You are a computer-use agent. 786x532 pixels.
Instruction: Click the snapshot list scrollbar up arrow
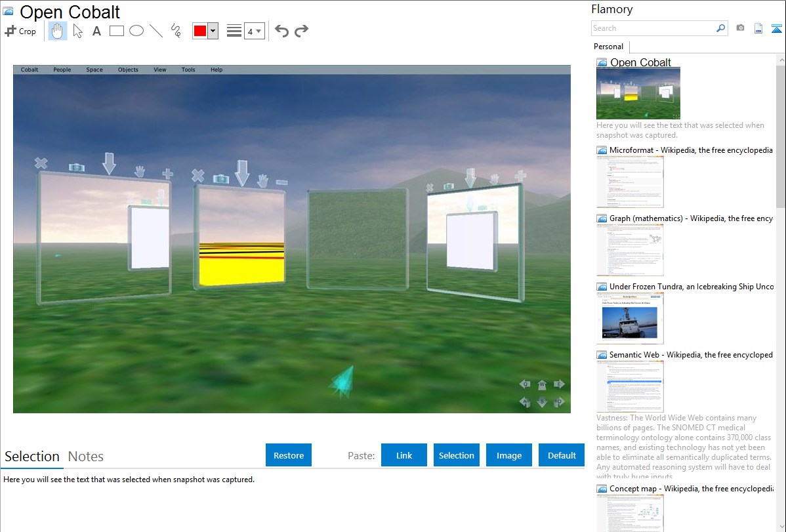[781, 60]
